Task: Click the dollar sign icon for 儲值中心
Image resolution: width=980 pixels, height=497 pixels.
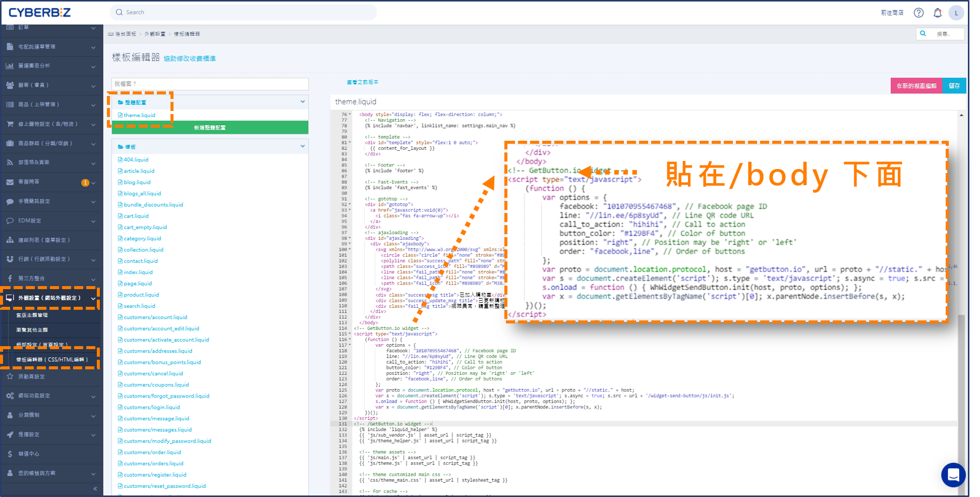Action: click(10, 454)
